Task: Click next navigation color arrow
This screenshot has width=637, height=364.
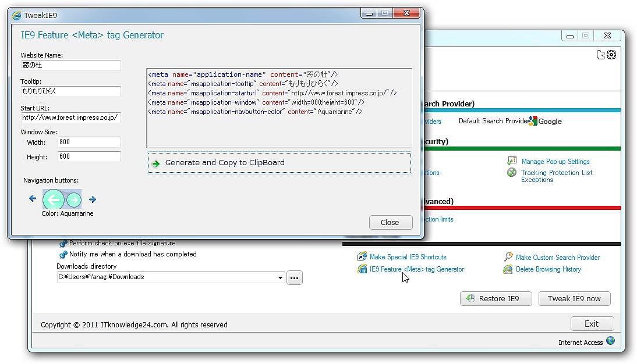Action: (92, 199)
